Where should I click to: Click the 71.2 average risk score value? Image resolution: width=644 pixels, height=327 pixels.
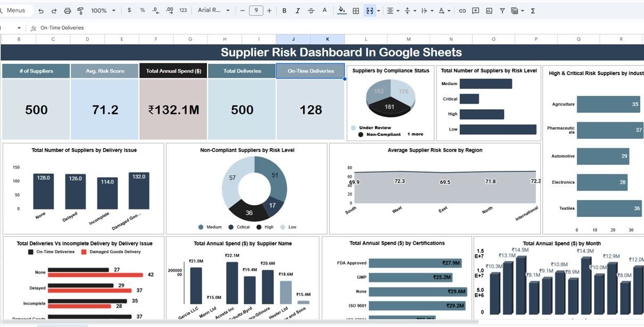105,110
